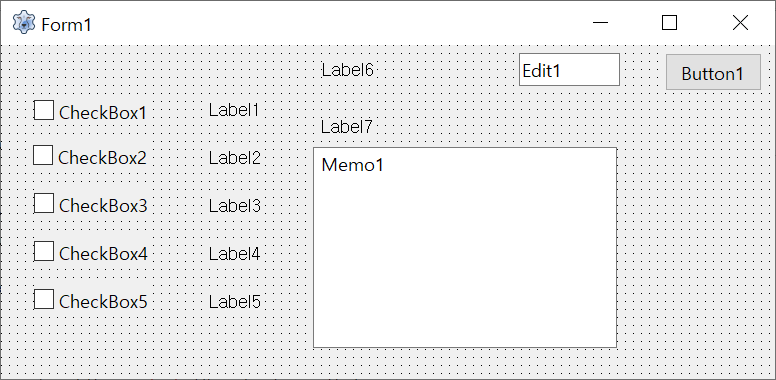Screen dimensions: 776x380
Task: Maximize the Form1 window
Action: [x=670, y=23]
